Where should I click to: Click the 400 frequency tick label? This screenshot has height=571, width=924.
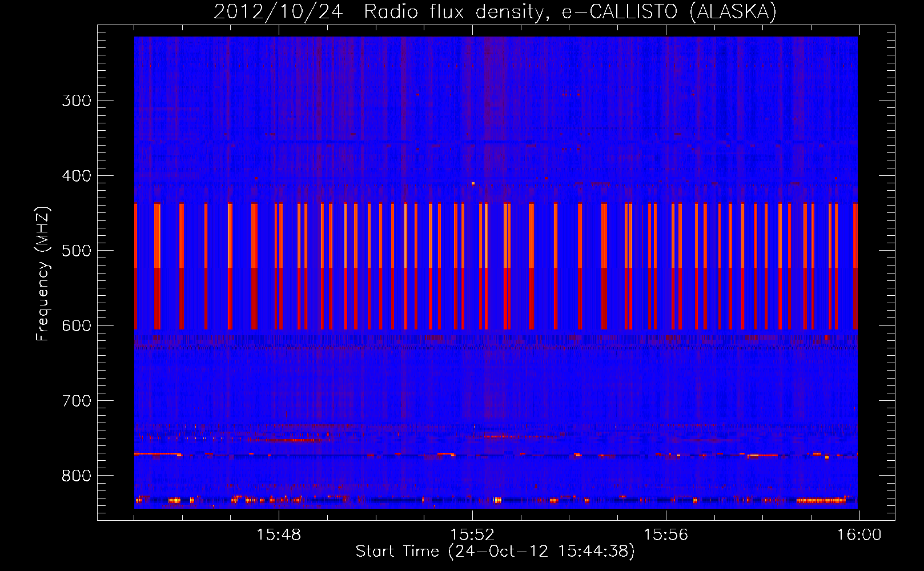pos(77,176)
